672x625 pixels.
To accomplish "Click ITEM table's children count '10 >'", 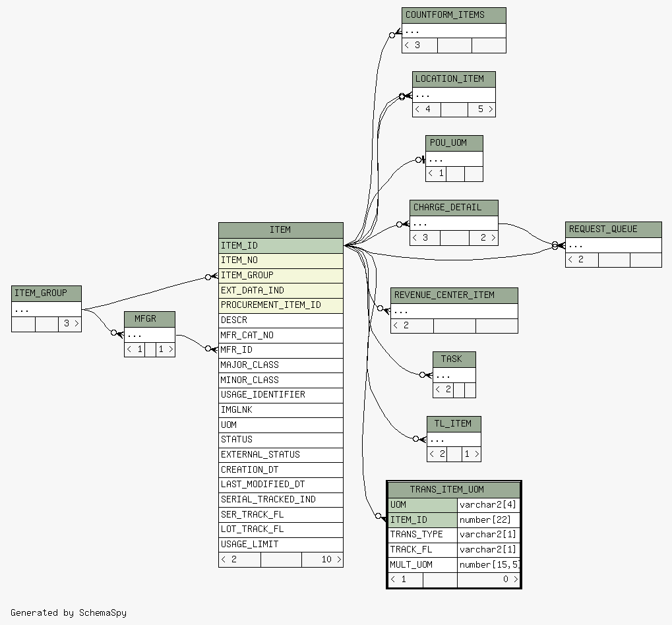I will point(322,560).
